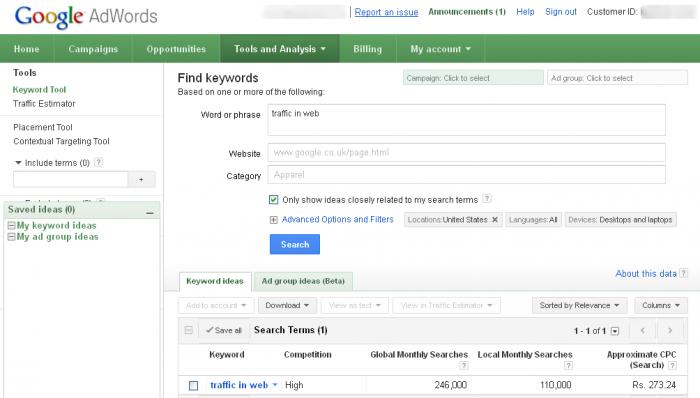Add include term with plus button
This screenshot has width=700, height=398.
[x=142, y=179]
